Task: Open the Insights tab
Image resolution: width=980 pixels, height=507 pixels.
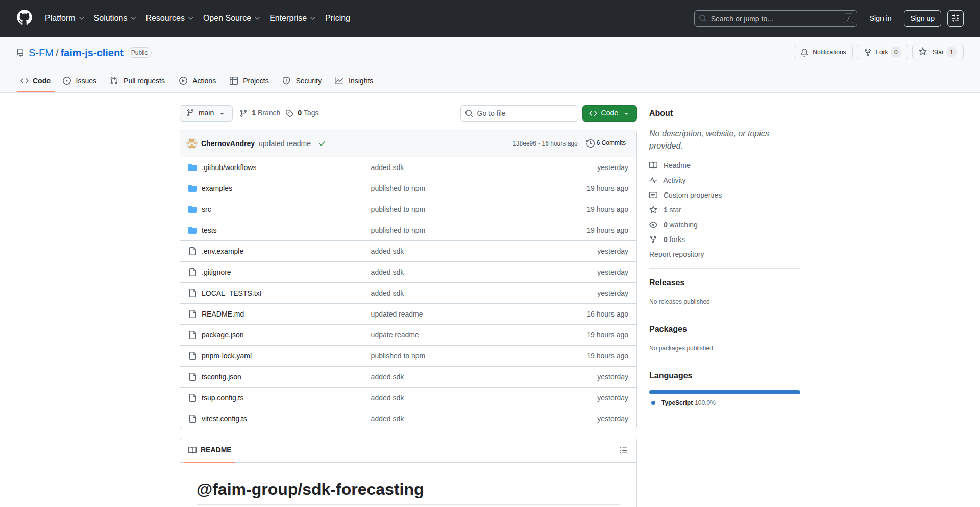Action: (354, 81)
